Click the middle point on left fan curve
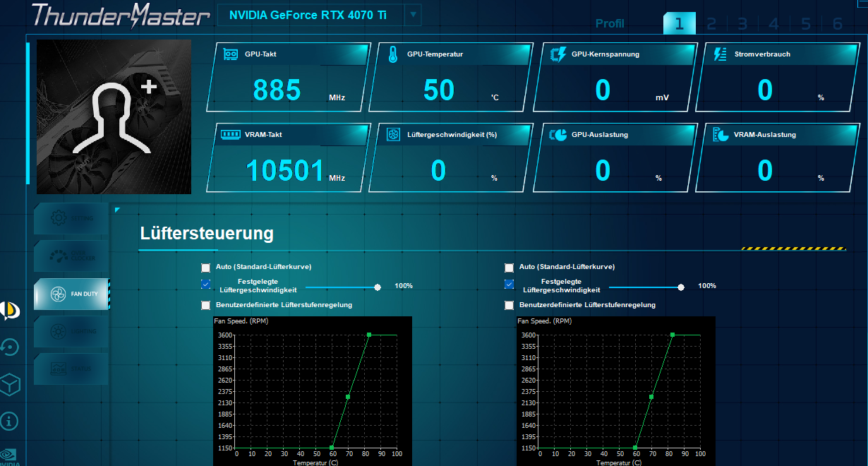 click(348, 397)
